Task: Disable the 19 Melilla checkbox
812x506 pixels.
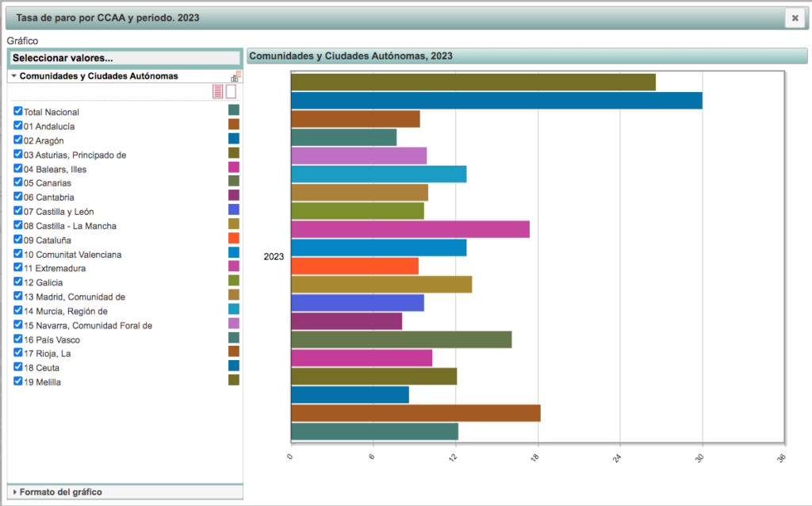Action: 17,381
